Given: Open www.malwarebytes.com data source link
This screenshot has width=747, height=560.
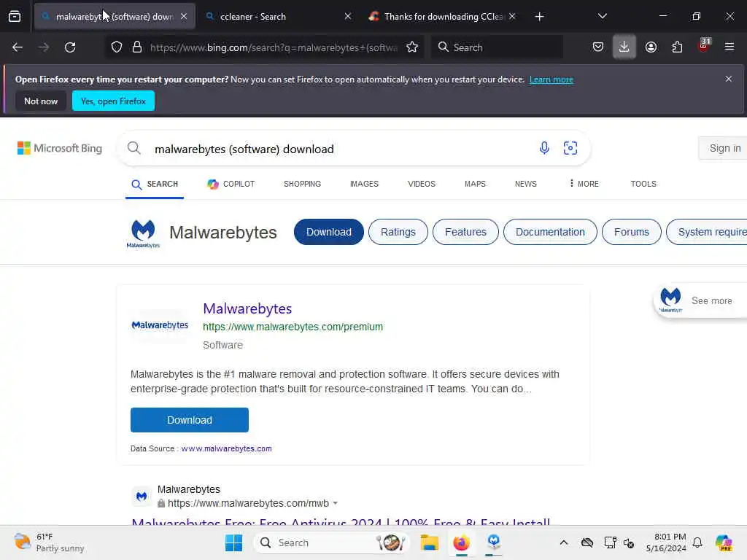Looking at the screenshot, I should click(x=226, y=448).
